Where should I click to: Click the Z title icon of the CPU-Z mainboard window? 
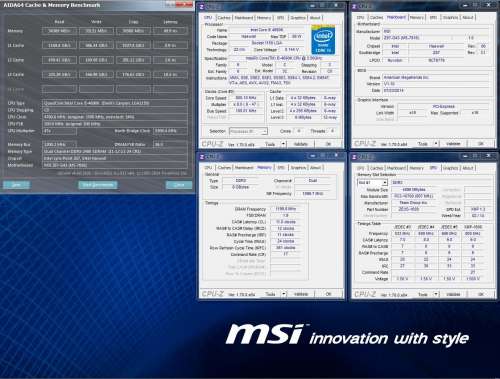pos(354,7)
